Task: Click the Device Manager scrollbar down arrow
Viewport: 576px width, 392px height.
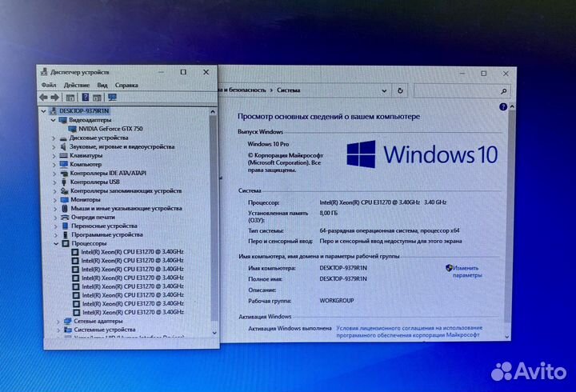Action: [x=214, y=333]
